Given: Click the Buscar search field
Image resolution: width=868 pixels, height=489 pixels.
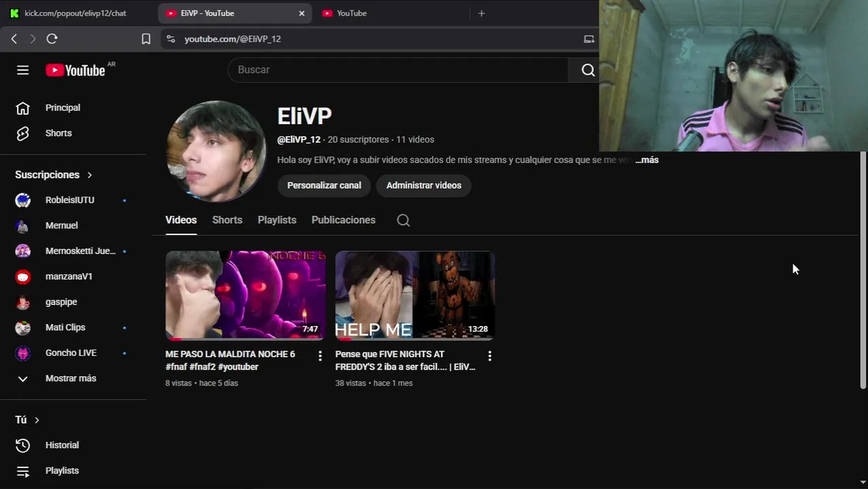Looking at the screenshot, I should [x=398, y=70].
